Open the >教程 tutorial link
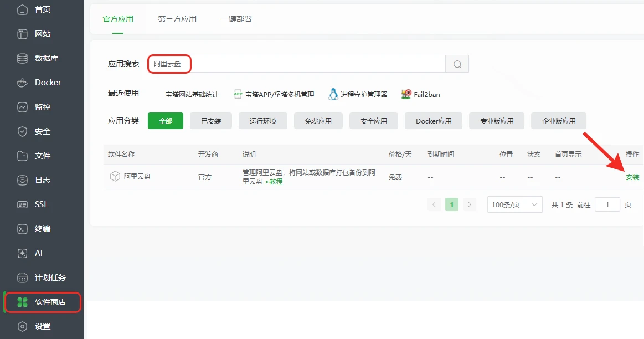Screen dimensions: 644x339 [274, 182]
